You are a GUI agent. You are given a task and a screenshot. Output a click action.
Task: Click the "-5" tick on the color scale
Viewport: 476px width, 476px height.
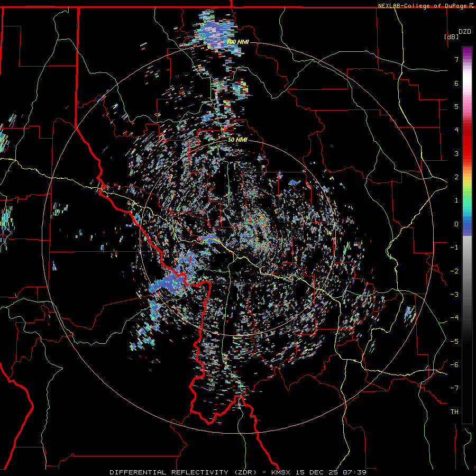454,342
